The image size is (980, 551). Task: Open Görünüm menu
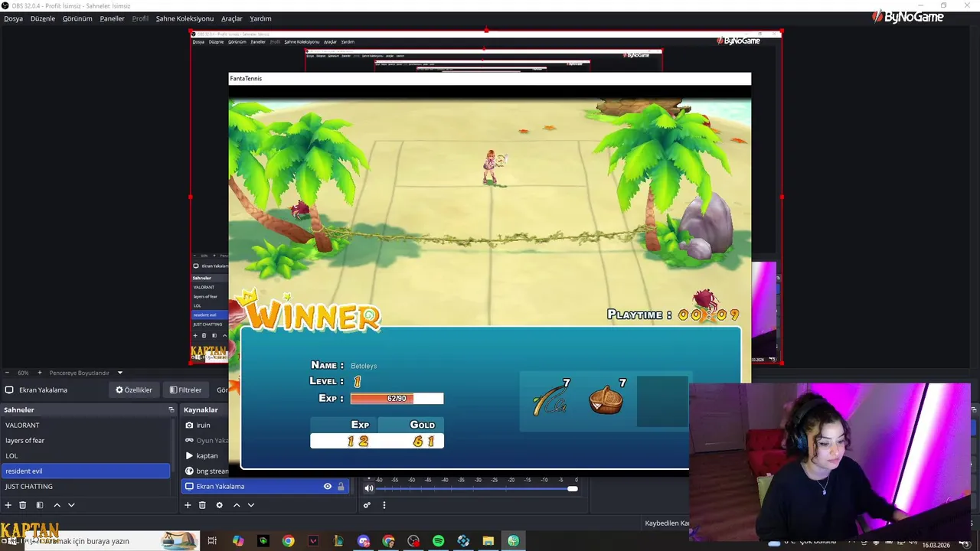(x=77, y=18)
